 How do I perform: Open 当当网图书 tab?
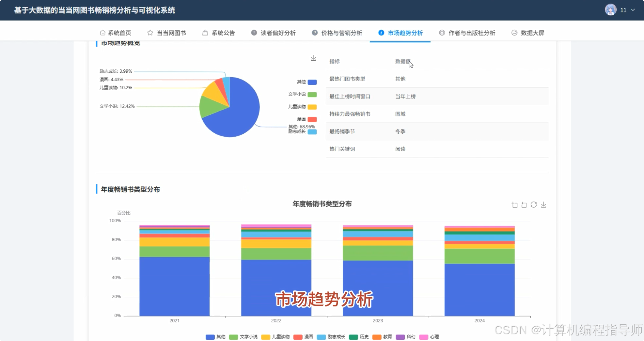point(166,33)
